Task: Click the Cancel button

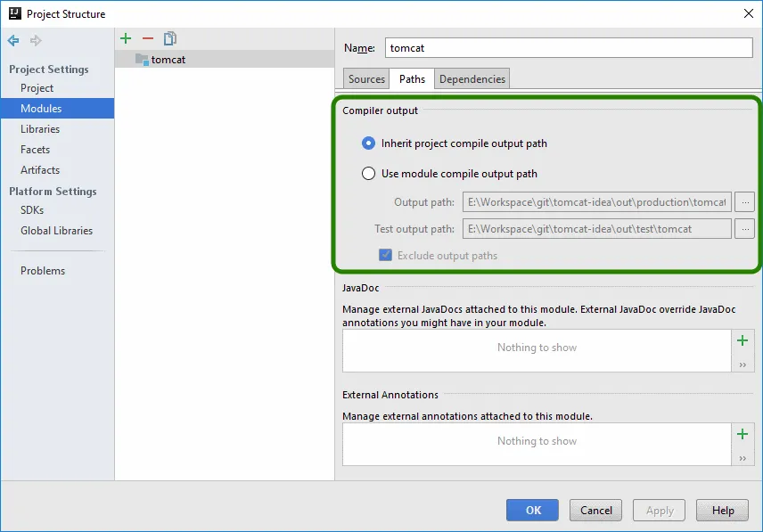Action: (595, 510)
